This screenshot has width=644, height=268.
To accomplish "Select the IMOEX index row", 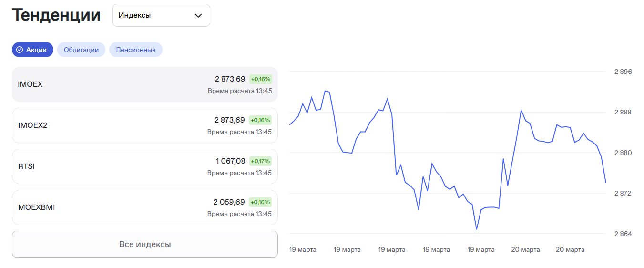I will 144,84.
